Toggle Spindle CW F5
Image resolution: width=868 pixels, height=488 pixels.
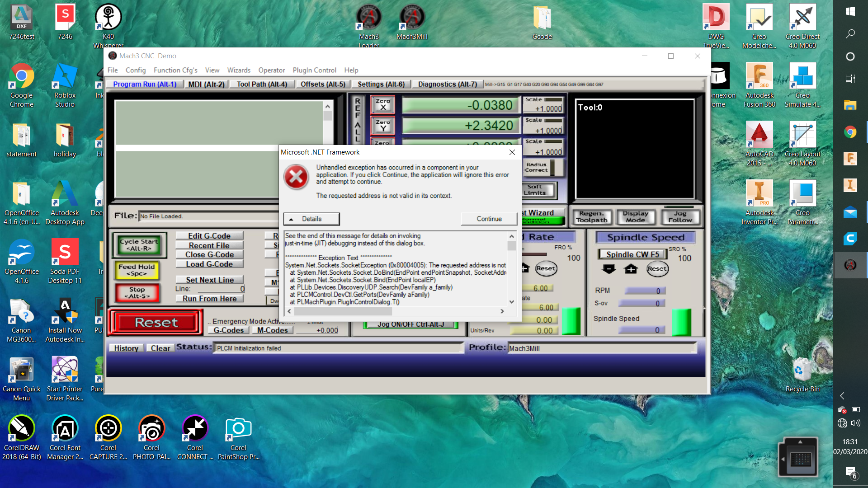point(632,254)
